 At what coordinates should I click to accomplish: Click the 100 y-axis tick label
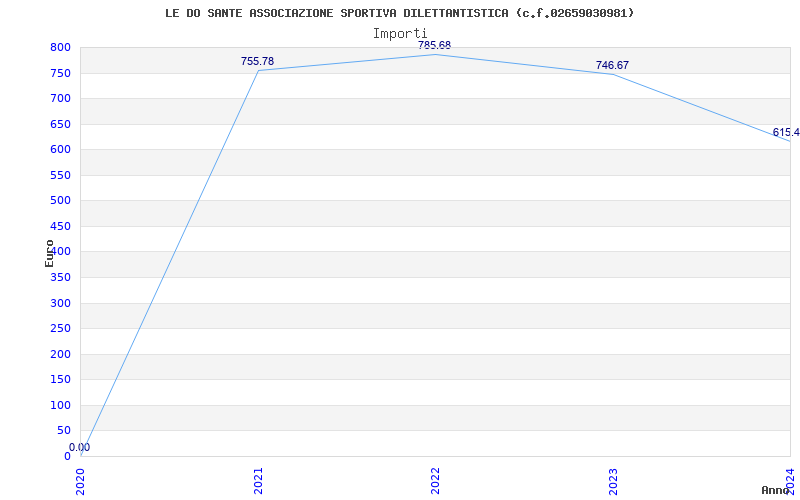coord(60,405)
